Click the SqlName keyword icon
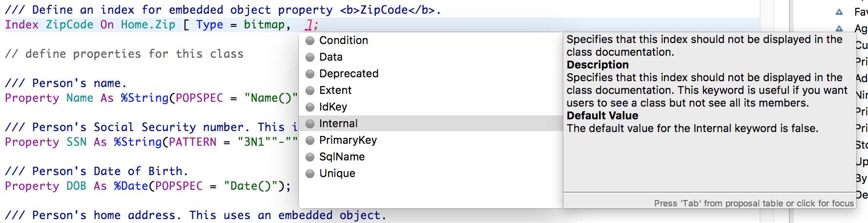Image resolution: width=868 pixels, height=223 pixels. [310, 157]
